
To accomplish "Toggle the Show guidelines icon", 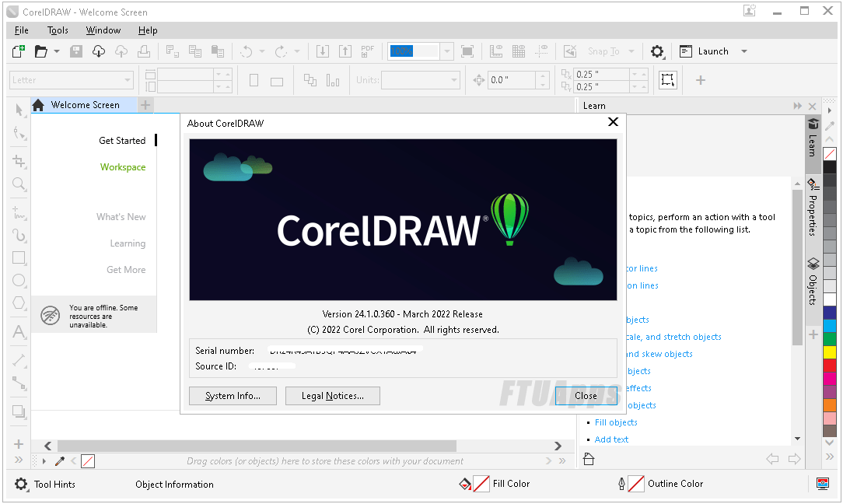I will [541, 51].
